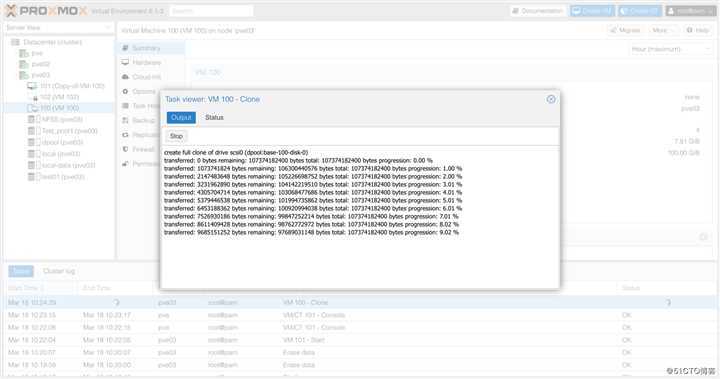The height and width of the screenshot is (379, 720).
Task: Select task row started Mar 18 10:23:15
Action: (360, 315)
